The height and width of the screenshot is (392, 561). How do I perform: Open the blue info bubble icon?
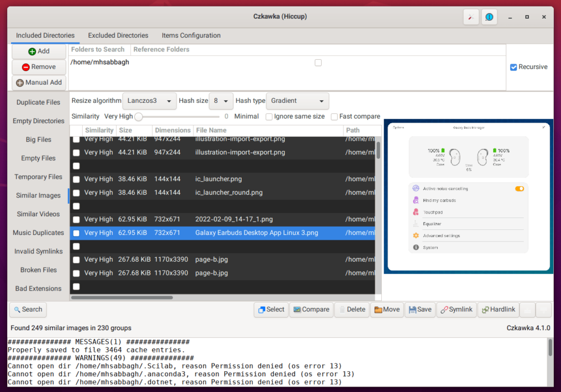(x=489, y=17)
